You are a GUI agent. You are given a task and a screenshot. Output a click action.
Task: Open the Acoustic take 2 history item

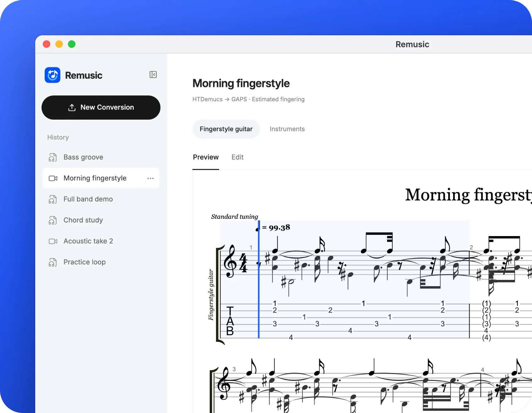tap(101, 241)
